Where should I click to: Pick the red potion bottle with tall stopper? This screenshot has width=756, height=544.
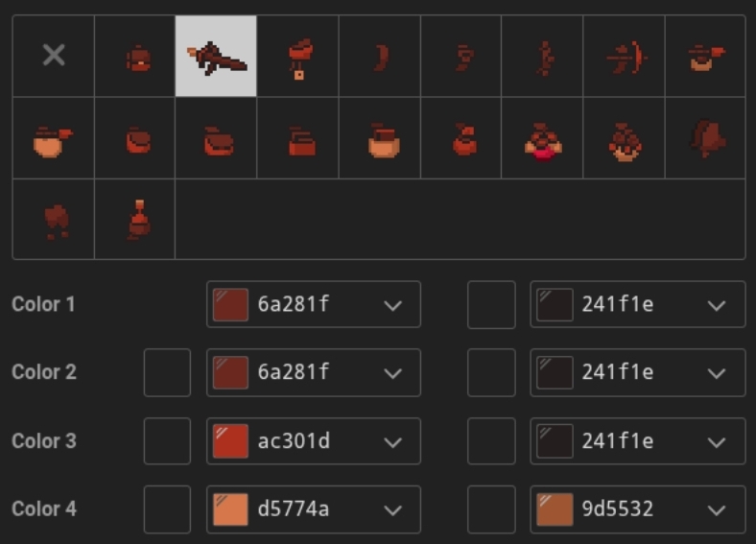coord(135,220)
